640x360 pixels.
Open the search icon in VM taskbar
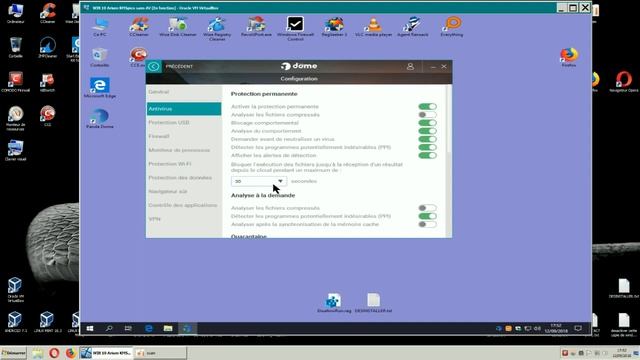(109, 328)
